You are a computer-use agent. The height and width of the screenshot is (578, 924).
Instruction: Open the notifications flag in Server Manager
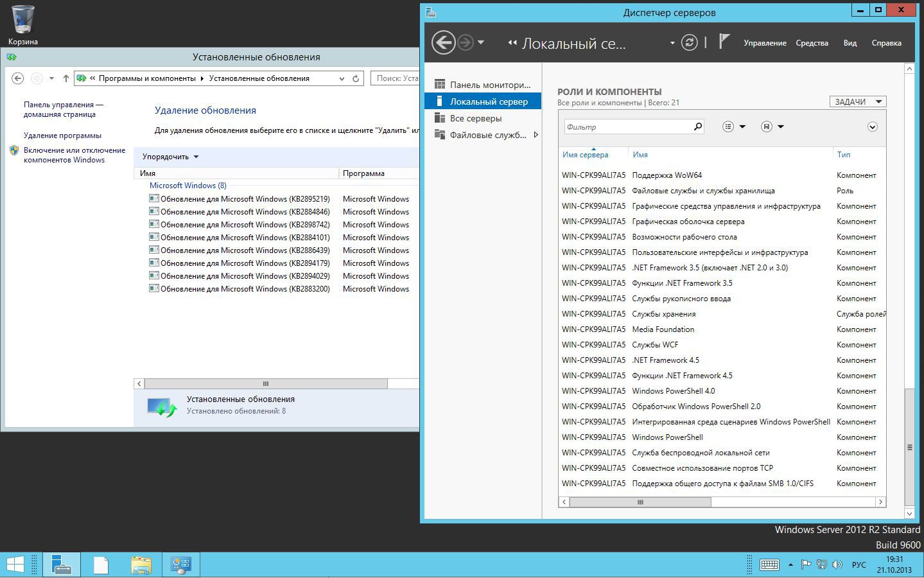724,42
